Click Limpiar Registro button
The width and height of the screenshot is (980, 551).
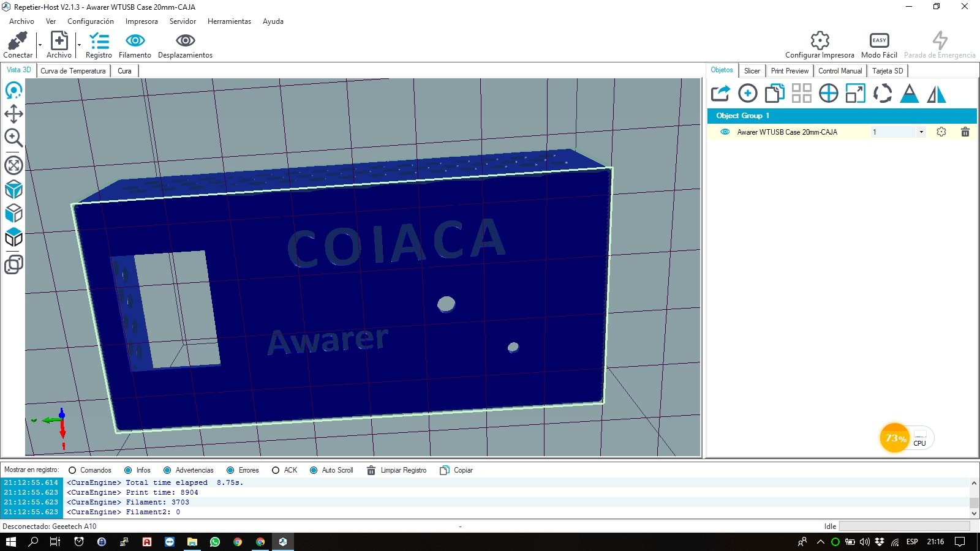click(396, 470)
